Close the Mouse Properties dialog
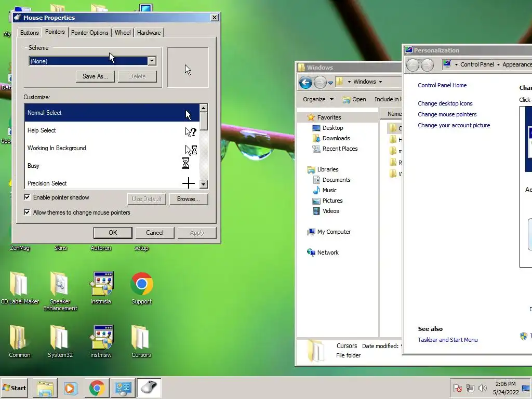Screen dimensions: 532x399 click(215, 17)
